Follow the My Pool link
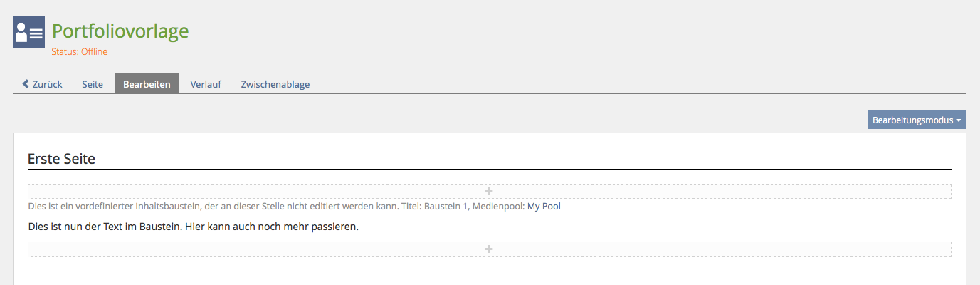 544,207
